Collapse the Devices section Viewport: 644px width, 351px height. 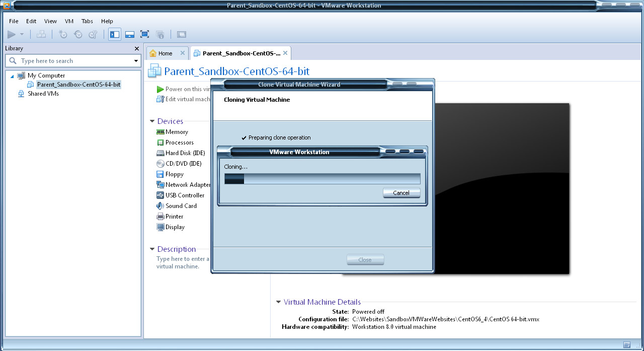[152, 121]
